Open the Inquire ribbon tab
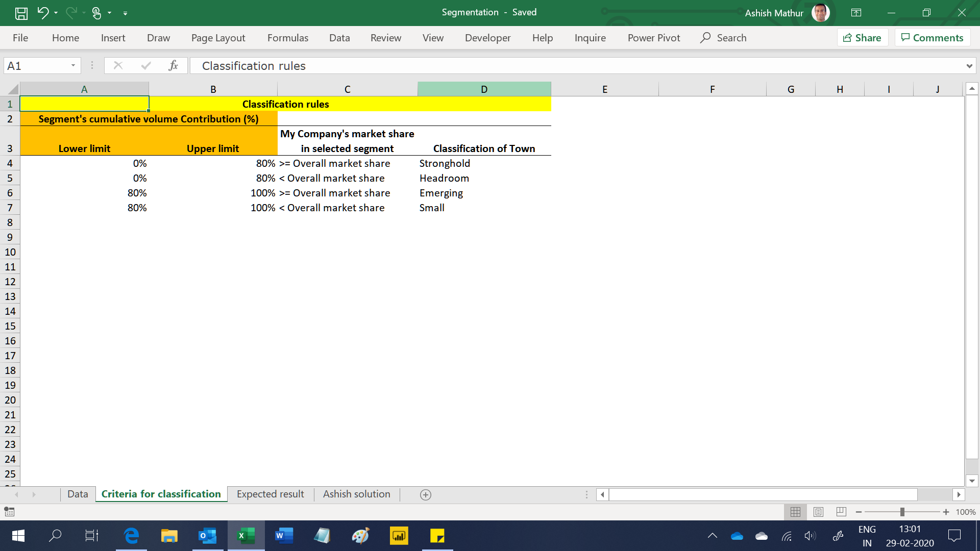 click(x=590, y=38)
